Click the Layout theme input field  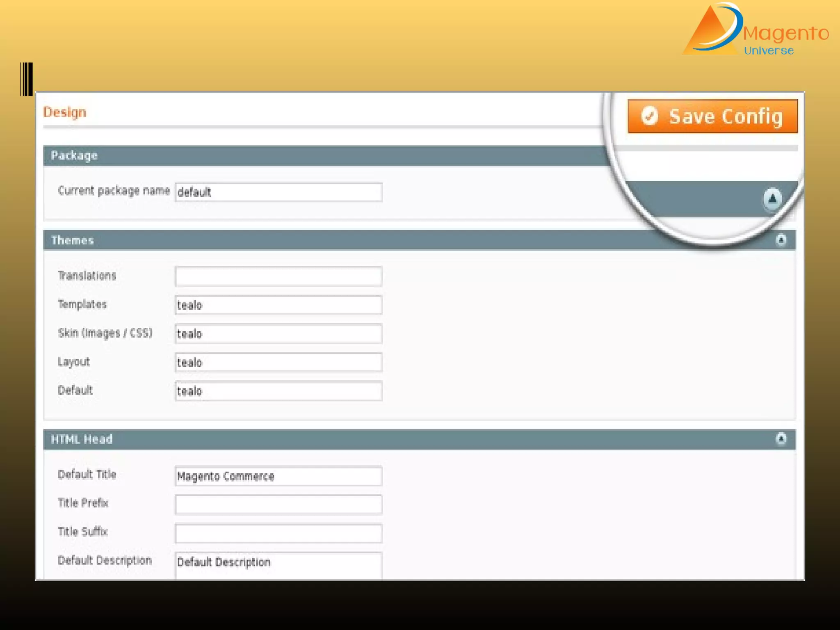278,363
